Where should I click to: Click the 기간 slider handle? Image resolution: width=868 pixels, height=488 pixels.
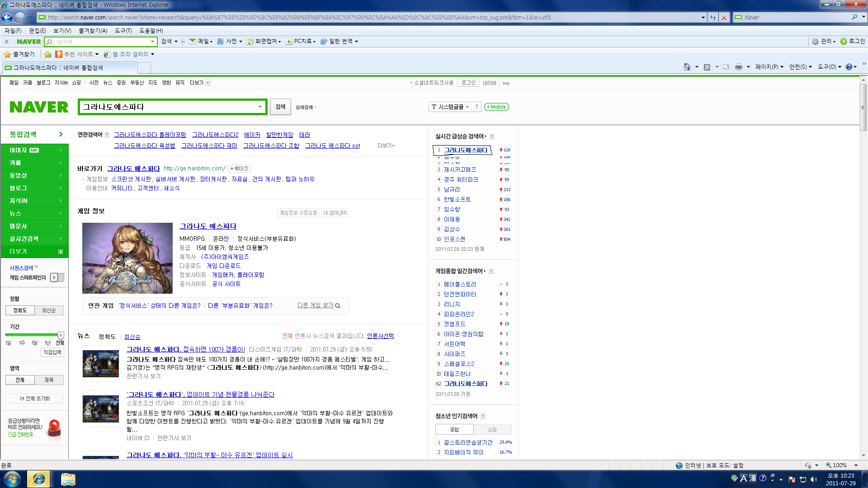pyautogui.click(x=61, y=335)
